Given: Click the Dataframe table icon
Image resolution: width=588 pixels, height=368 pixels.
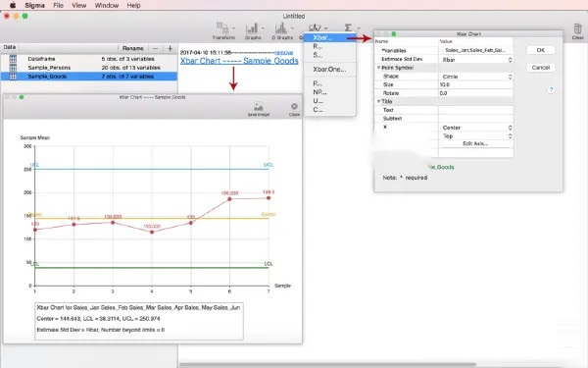Looking at the screenshot, I should (x=13, y=59).
